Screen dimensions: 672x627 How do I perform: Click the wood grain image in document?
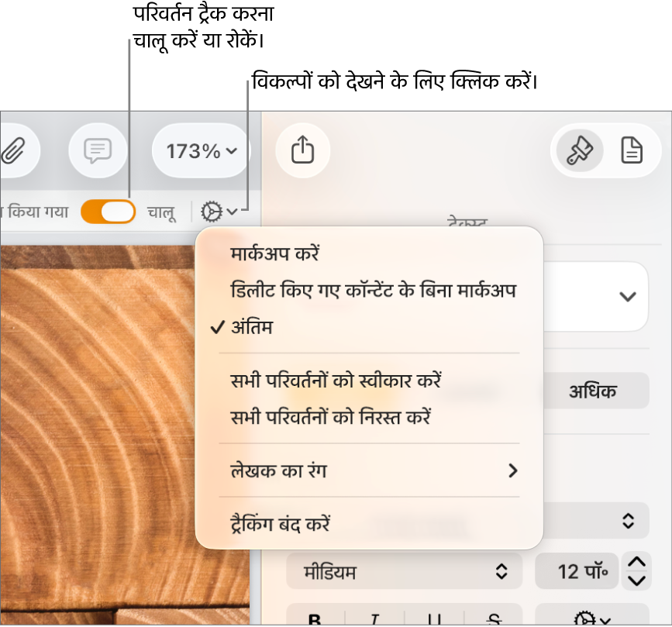pos(97,433)
